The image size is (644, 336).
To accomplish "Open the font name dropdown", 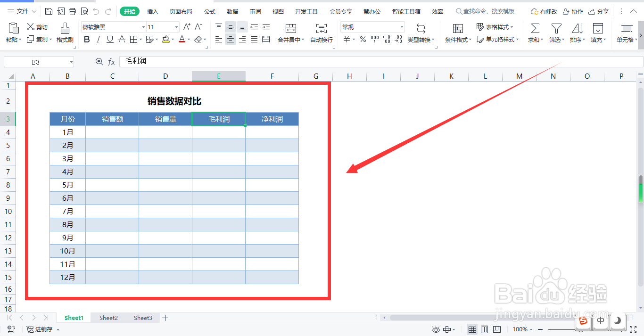I will coord(143,27).
